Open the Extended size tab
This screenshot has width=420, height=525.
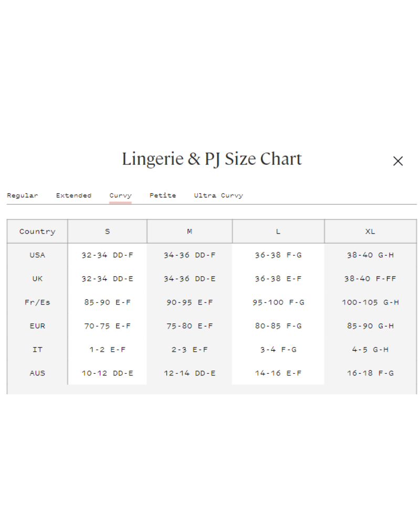pyautogui.click(x=73, y=195)
